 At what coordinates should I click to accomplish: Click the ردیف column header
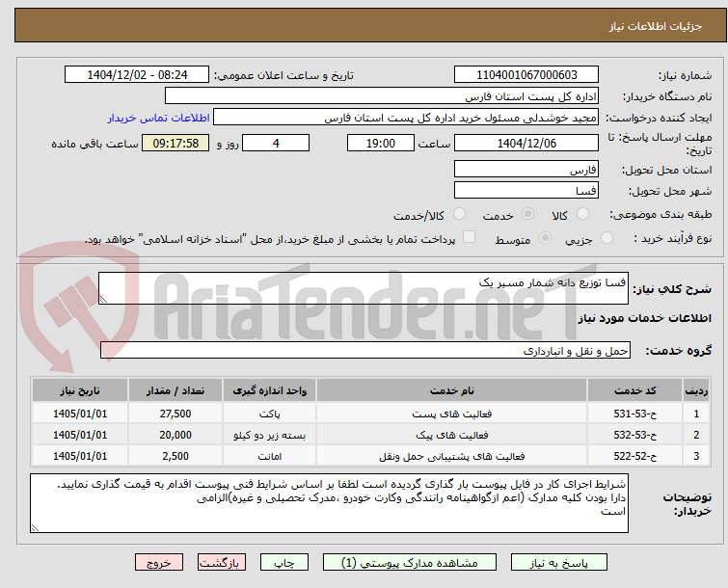(x=696, y=390)
